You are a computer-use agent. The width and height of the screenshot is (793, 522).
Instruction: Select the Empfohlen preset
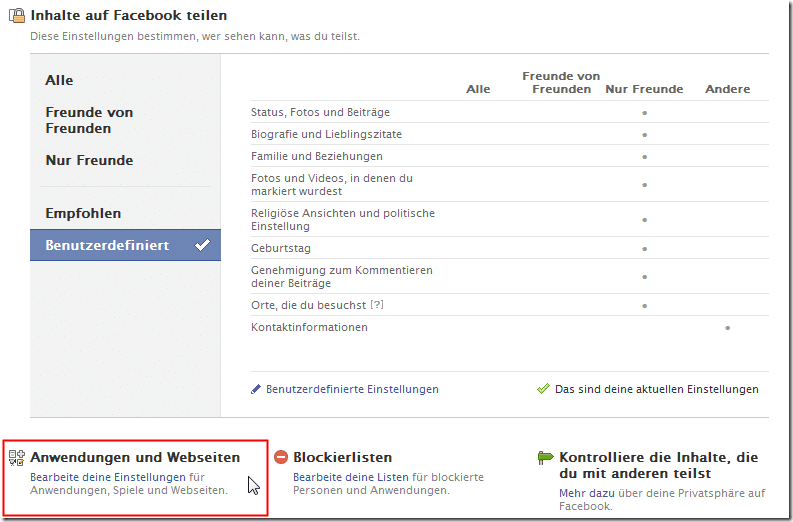[83, 213]
